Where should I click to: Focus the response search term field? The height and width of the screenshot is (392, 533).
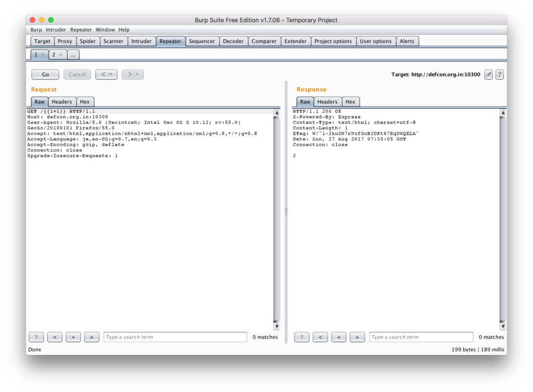click(421, 337)
